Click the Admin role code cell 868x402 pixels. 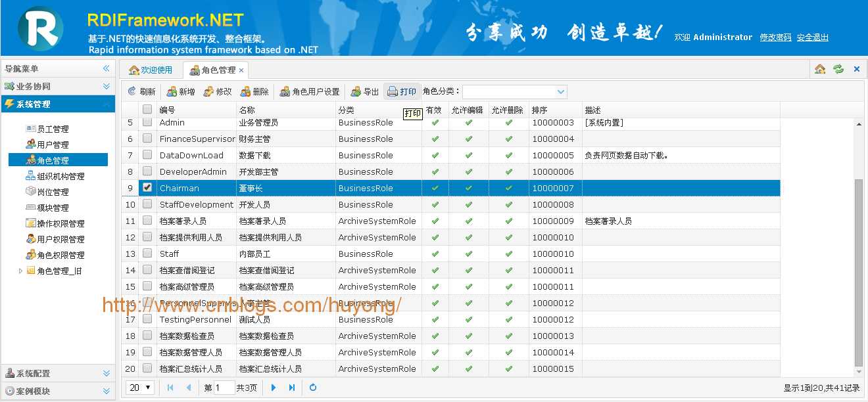(x=196, y=122)
